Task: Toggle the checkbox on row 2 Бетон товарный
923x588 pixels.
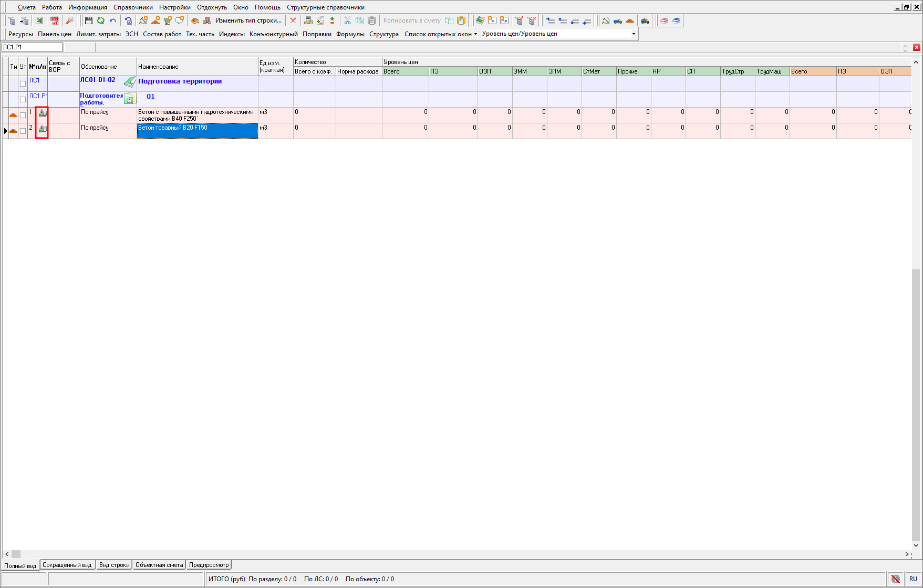Action: coord(23,131)
